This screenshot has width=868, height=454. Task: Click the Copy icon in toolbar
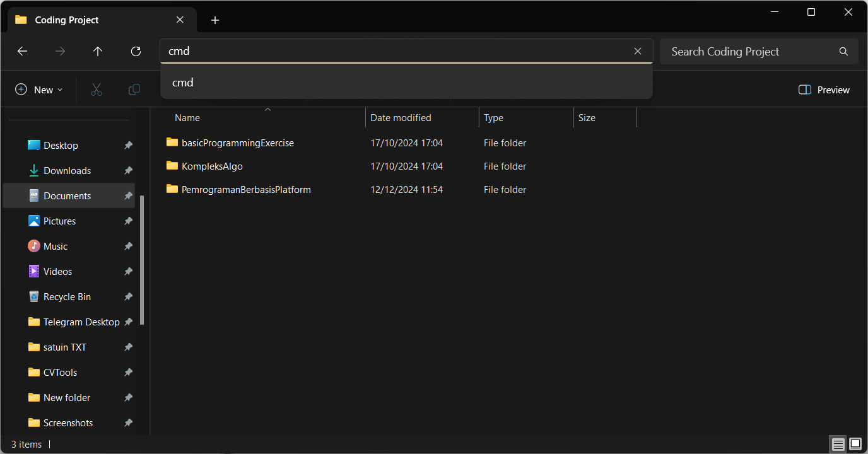[134, 90]
